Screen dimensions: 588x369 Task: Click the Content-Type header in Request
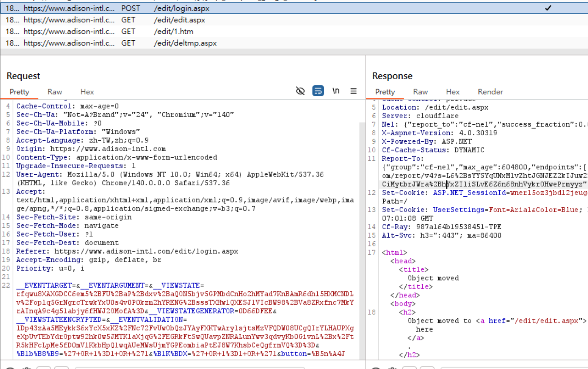117,157
